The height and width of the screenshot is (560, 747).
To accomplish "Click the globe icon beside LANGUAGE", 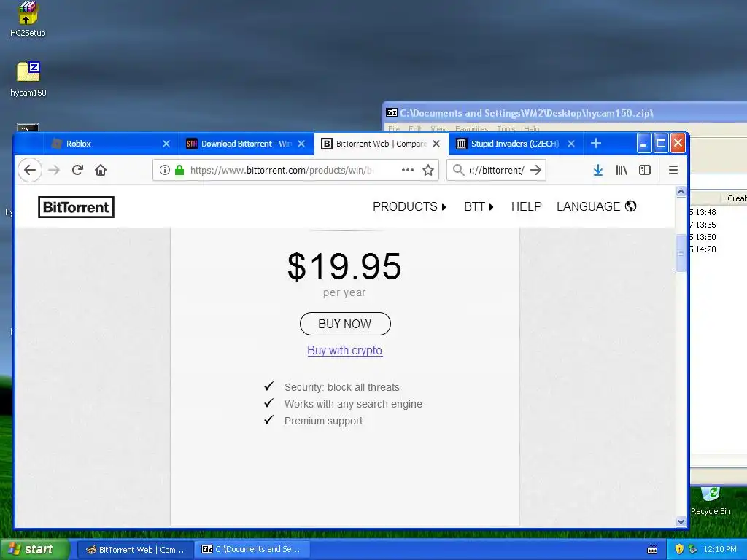I will click(x=631, y=206).
